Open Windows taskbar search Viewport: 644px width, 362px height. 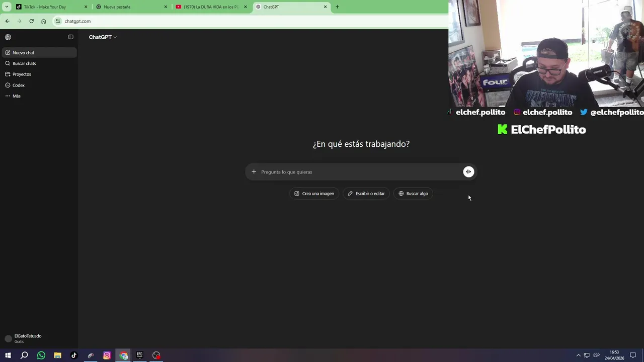[x=24, y=355]
